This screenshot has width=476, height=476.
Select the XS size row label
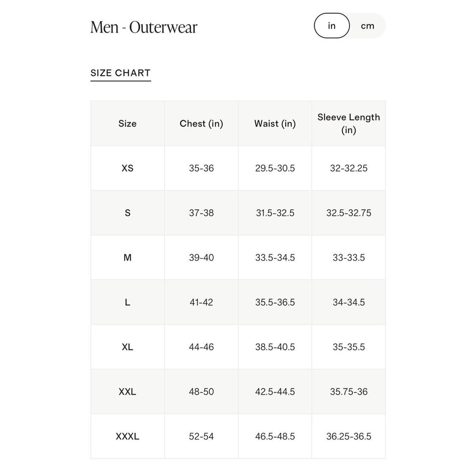[x=128, y=168]
